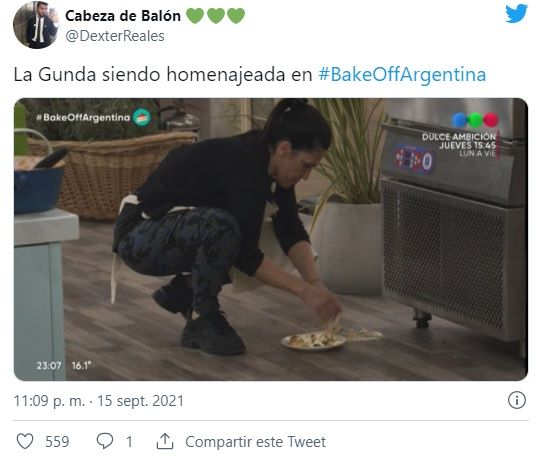Click the cake badge beside video hashtag

point(142,117)
